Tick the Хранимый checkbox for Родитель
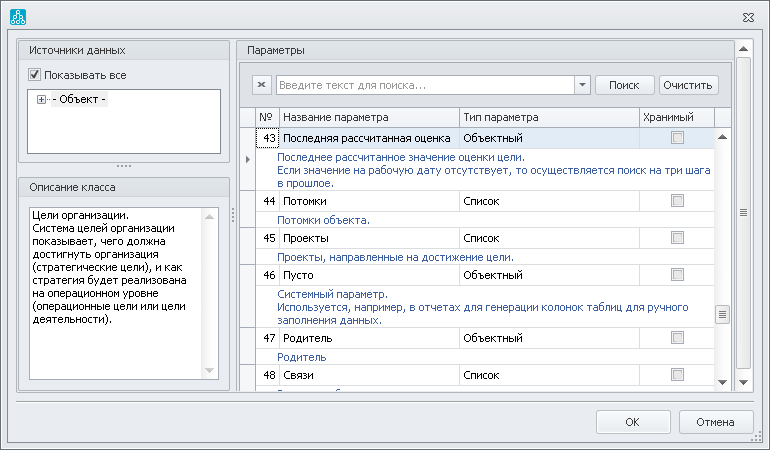 (677, 339)
